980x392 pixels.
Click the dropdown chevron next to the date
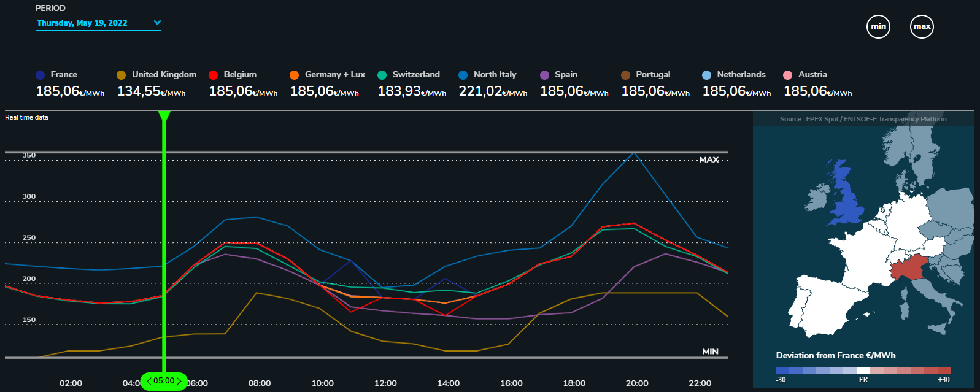[157, 23]
